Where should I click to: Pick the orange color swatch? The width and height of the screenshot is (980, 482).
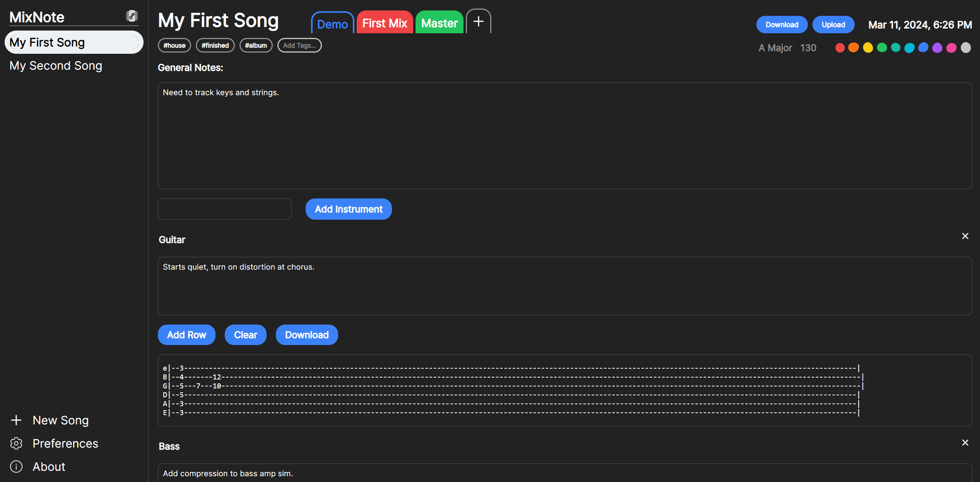coord(853,48)
